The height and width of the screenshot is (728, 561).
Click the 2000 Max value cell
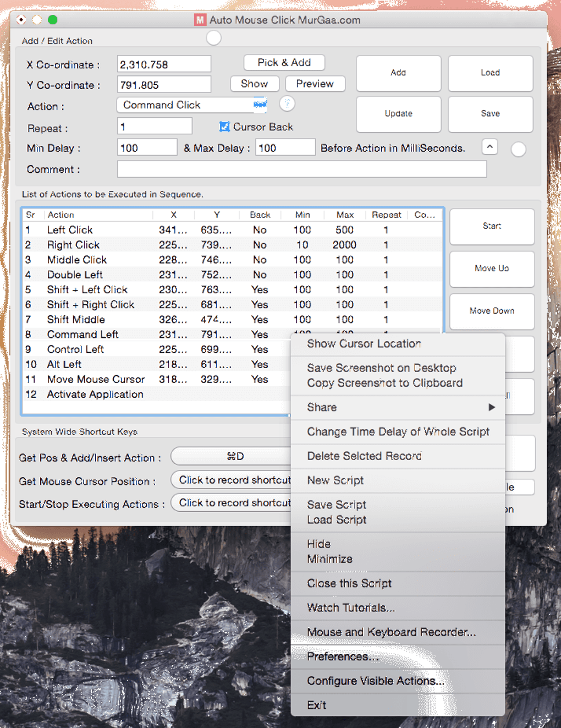click(344, 244)
